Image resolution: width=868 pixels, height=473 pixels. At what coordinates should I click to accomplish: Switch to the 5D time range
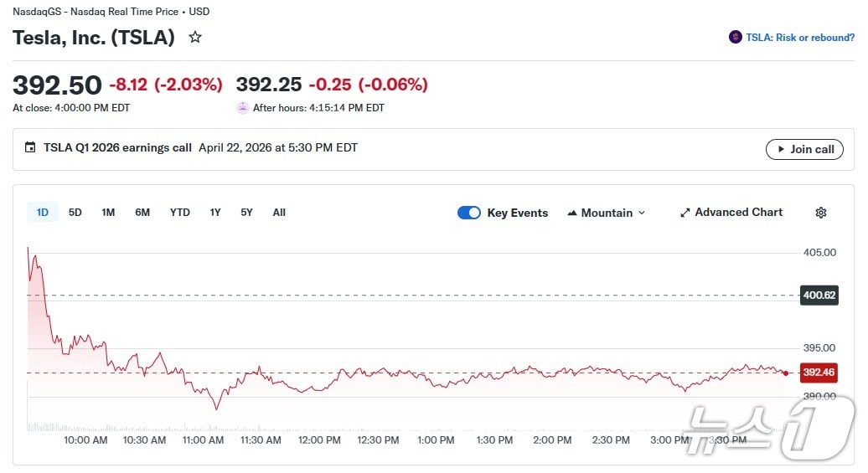(x=75, y=213)
